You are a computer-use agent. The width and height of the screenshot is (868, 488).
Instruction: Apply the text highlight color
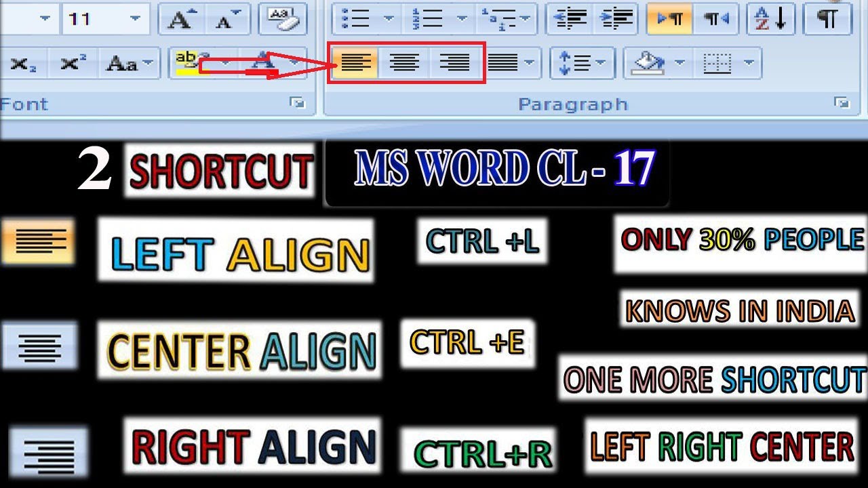pyautogui.click(x=191, y=64)
